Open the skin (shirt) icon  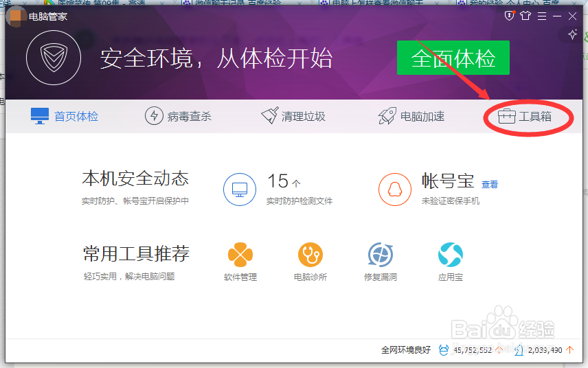click(x=525, y=16)
